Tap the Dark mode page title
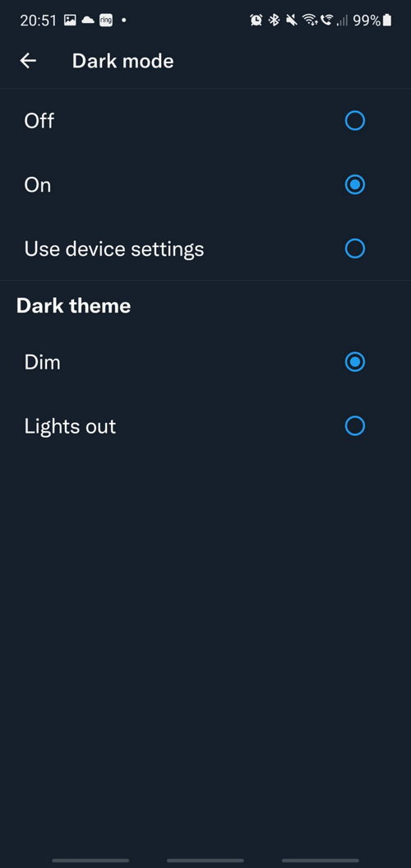The width and height of the screenshot is (411, 868). tap(122, 61)
